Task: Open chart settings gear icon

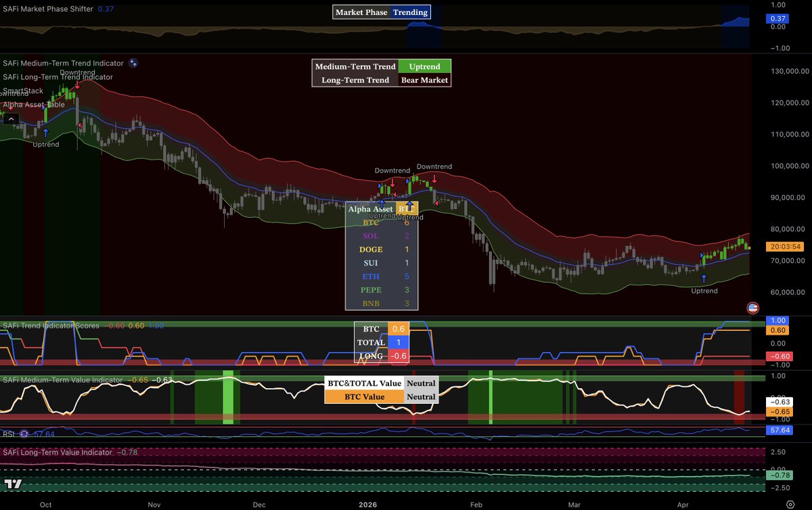Action: (x=790, y=504)
